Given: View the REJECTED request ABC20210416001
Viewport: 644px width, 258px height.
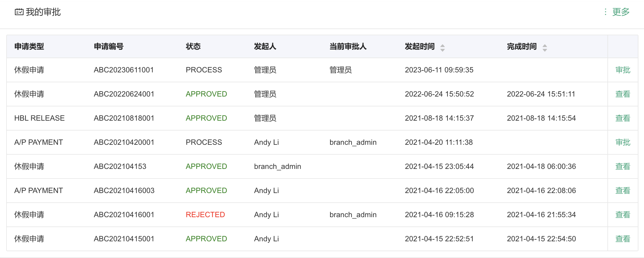Looking at the screenshot, I should coord(623,215).
